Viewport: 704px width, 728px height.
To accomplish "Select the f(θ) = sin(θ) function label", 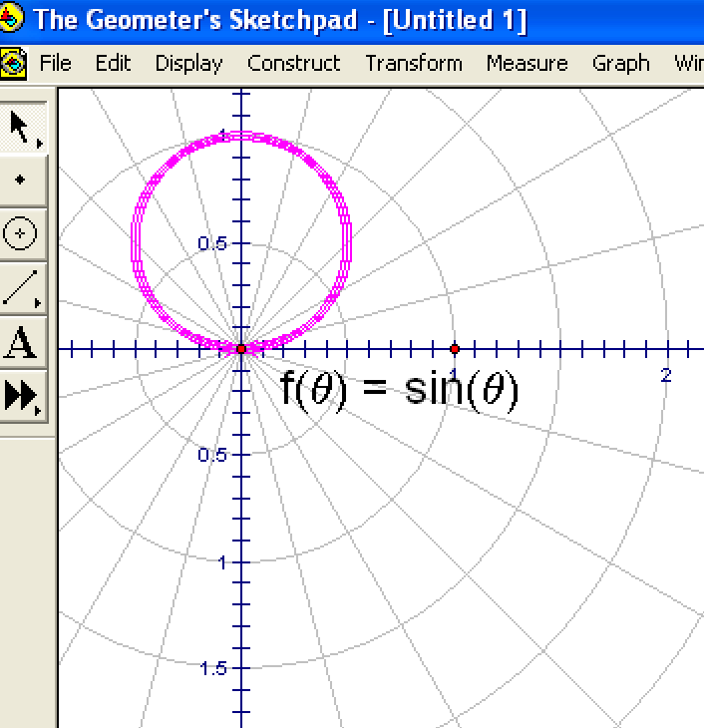I will [399, 391].
